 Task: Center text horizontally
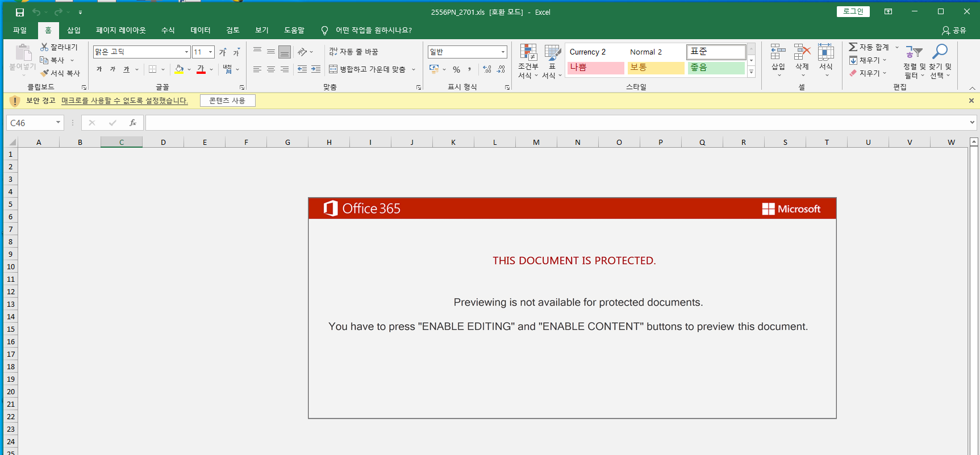tap(271, 69)
